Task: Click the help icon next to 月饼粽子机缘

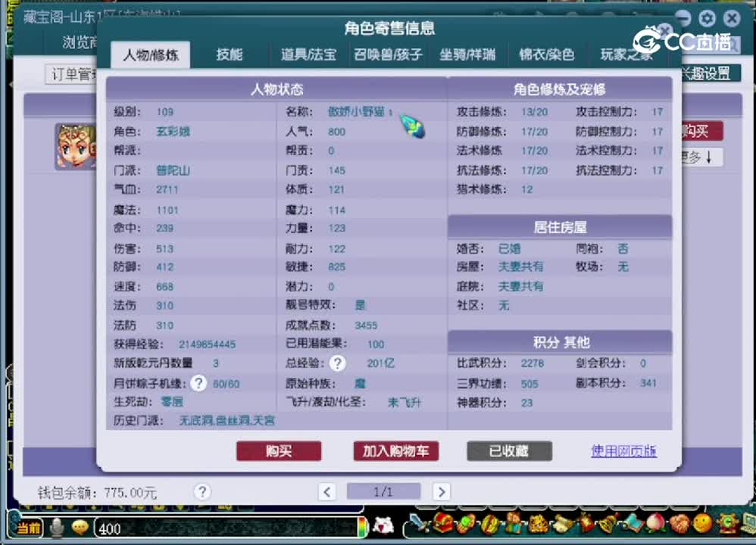Action: click(198, 383)
